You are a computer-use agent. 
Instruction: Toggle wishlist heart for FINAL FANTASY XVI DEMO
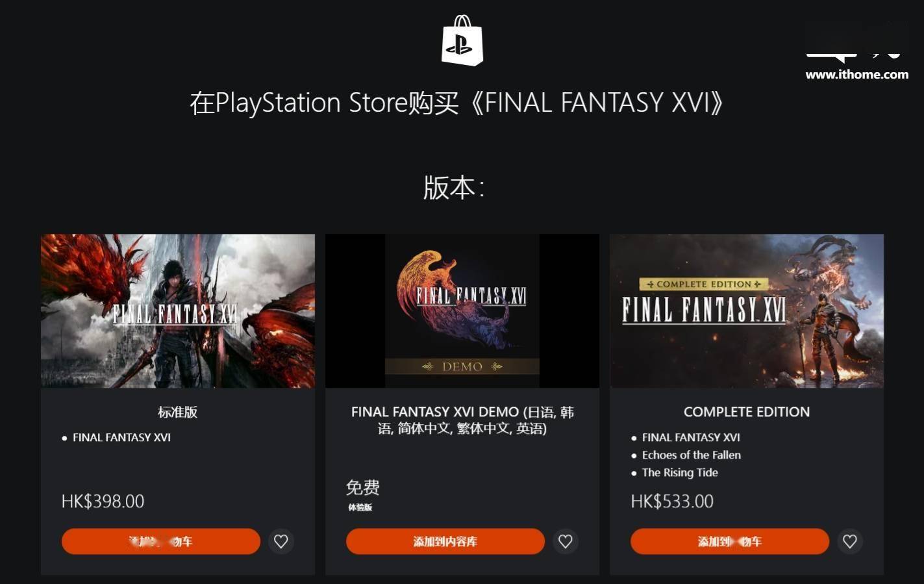[566, 541]
